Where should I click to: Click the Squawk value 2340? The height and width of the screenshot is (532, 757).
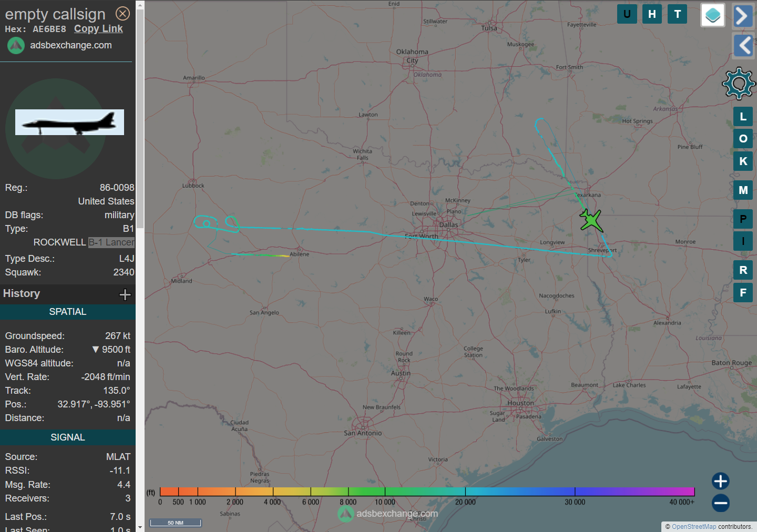pyautogui.click(x=124, y=272)
